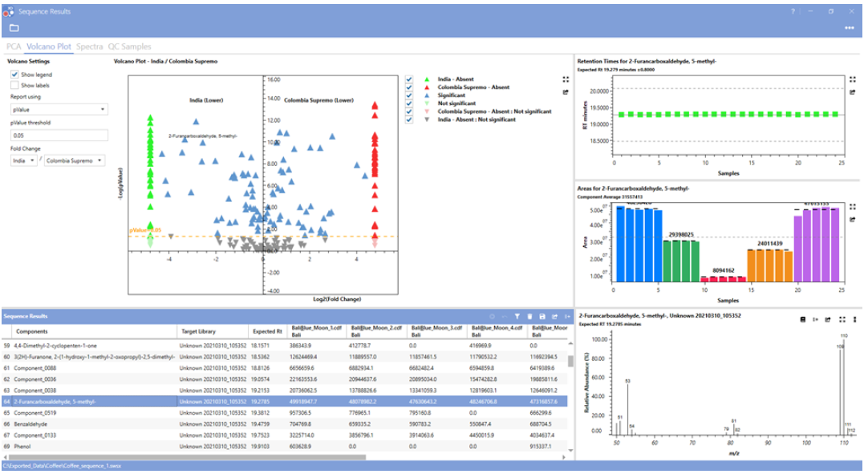Select row 59 4,4-Dimethyl-2-cyclopenten-1-one
The width and height of the screenshot is (868, 474).
point(285,346)
